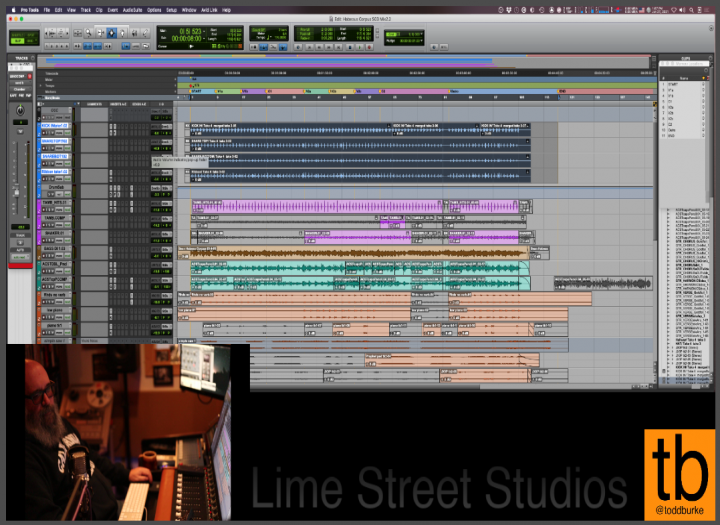Click the INSERTS A-E column header
Image resolution: width=720 pixels, height=525 pixels.
pos(118,105)
